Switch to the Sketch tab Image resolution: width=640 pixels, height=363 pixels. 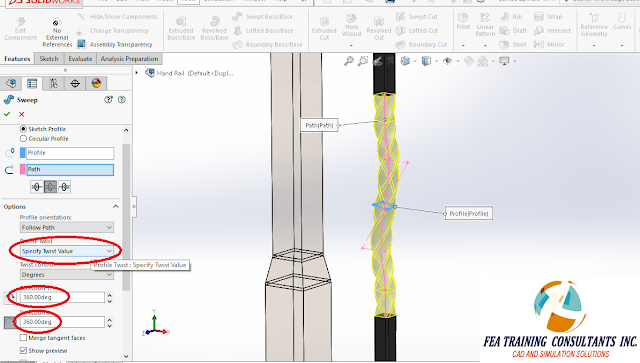(x=49, y=59)
